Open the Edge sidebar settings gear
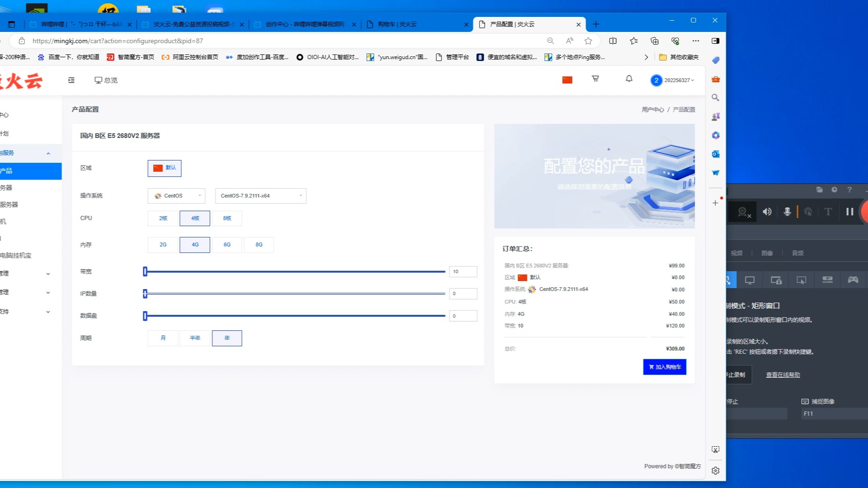The height and width of the screenshot is (488, 868). click(x=715, y=471)
